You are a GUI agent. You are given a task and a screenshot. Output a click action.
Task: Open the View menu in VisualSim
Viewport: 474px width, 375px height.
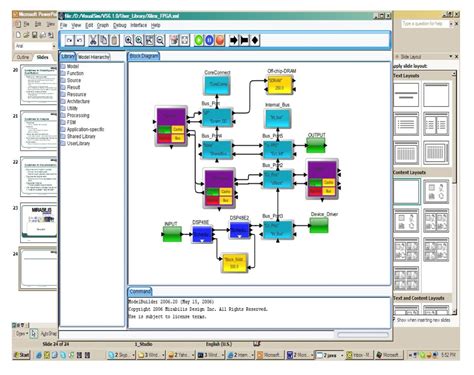(x=76, y=25)
